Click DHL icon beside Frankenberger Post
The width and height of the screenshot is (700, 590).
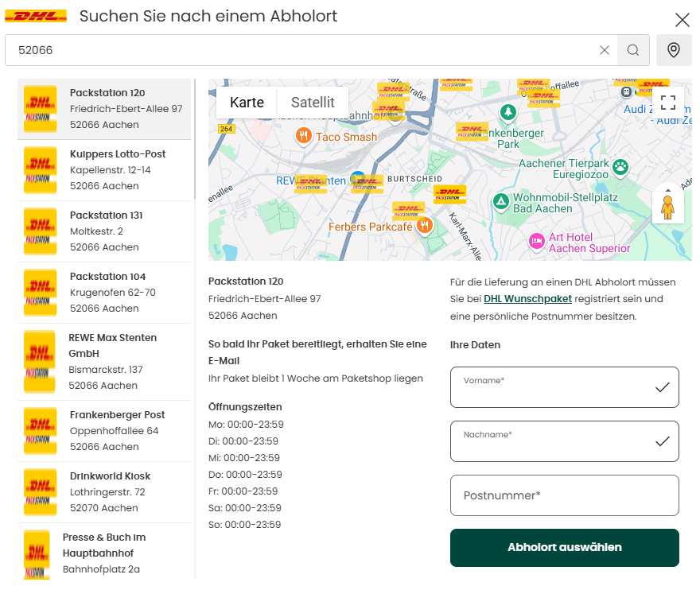point(41,431)
